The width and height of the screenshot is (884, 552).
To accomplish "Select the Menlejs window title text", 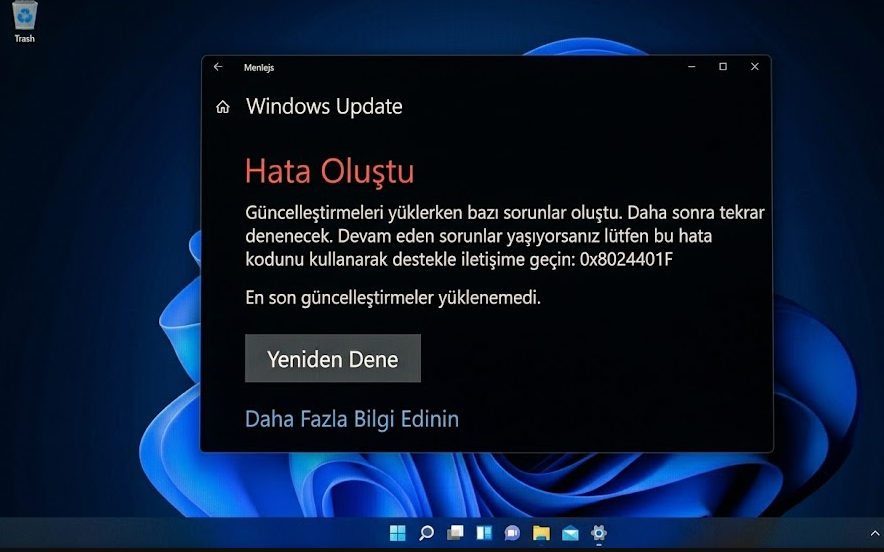I will (259, 68).
